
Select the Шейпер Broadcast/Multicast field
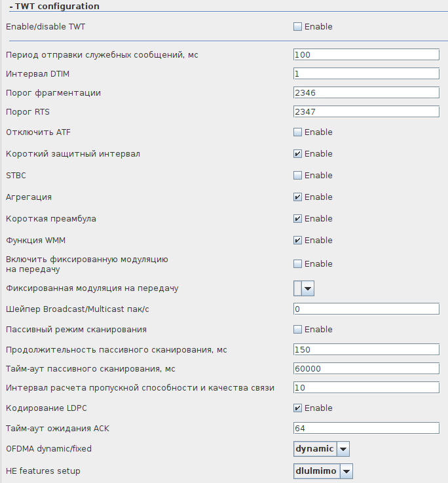366,309
